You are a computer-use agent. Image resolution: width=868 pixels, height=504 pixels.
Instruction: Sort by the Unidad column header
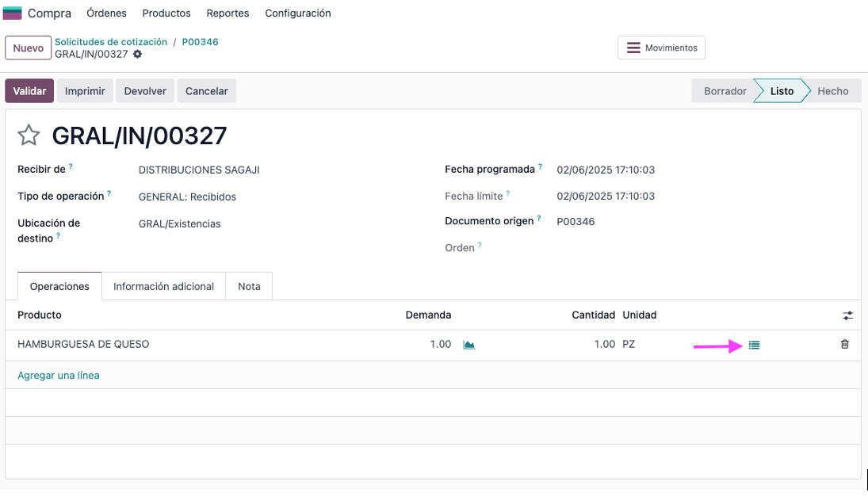click(x=640, y=315)
